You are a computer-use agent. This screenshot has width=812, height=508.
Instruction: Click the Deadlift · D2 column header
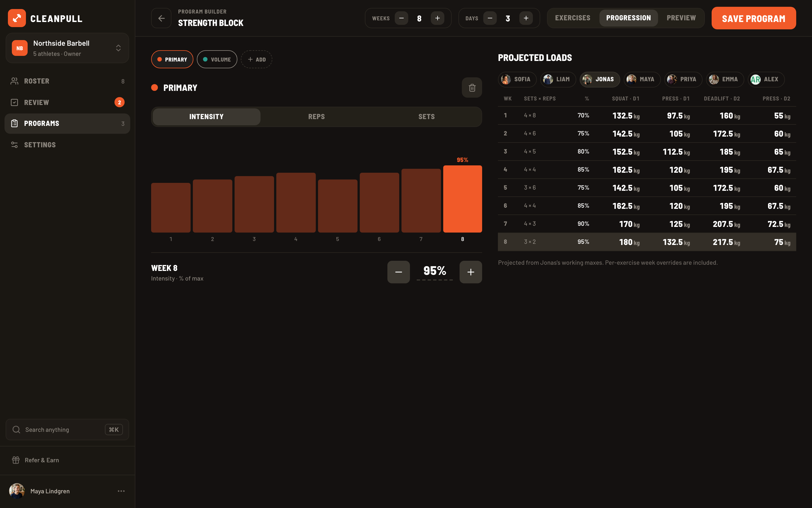click(722, 99)
